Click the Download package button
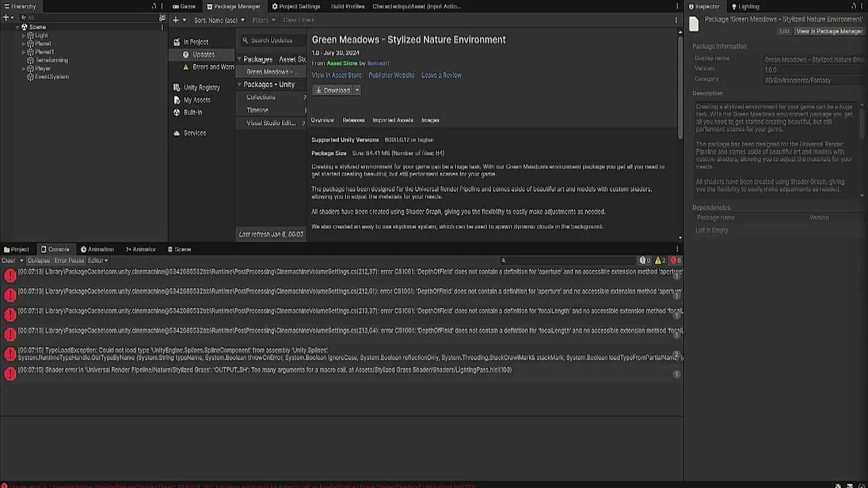Image resolution: width=868 pixels, height=488 pixels. 332,90
